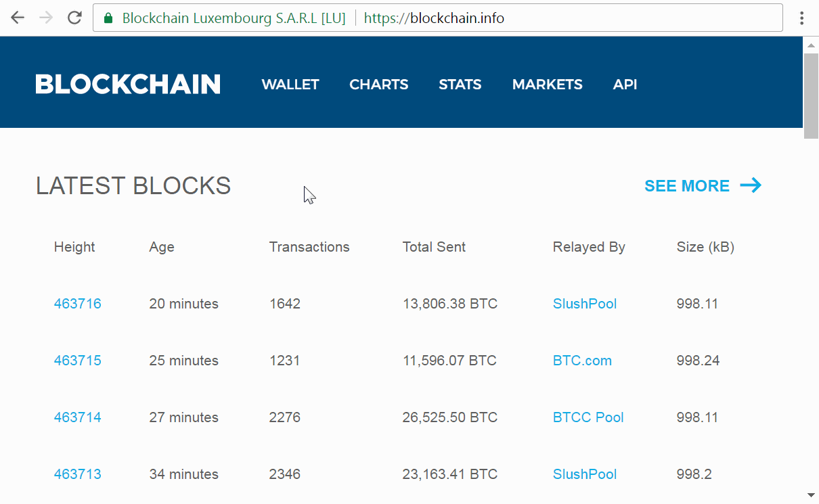Click the scrollbar down arrow
The image size is (819, 504).
(812, 496)
